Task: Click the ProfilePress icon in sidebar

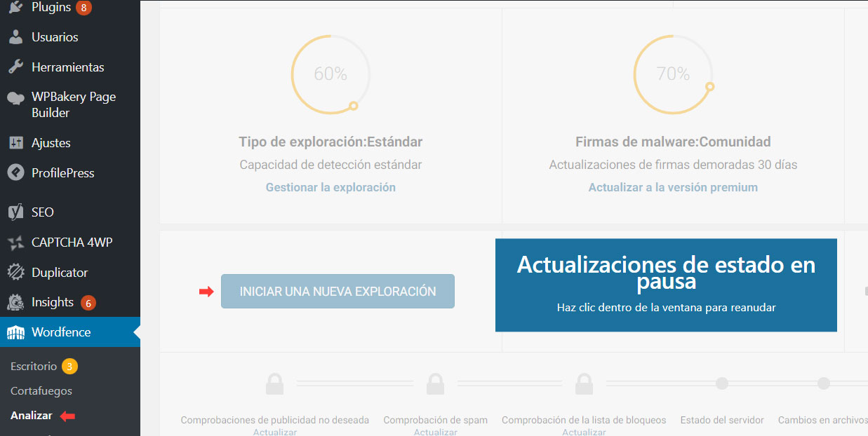Action: tap(15, 173)
